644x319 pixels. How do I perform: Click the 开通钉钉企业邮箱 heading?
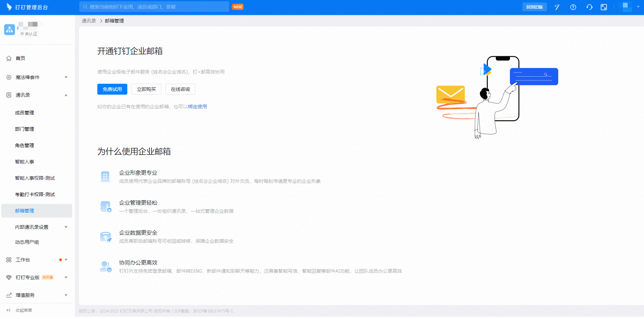click(130, 51)
